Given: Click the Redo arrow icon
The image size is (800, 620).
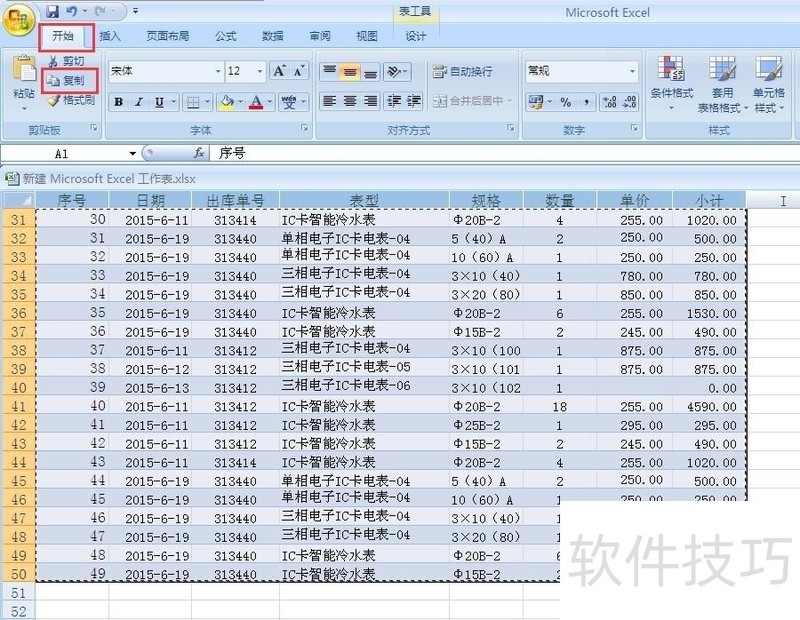Looking at the screenshot, I should click(101, 10).
